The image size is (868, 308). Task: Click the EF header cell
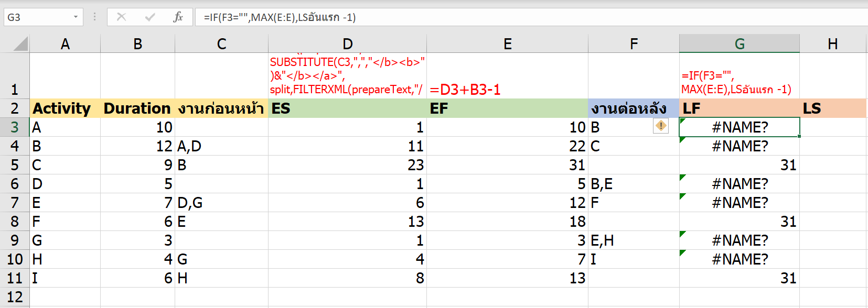[507, 108]
